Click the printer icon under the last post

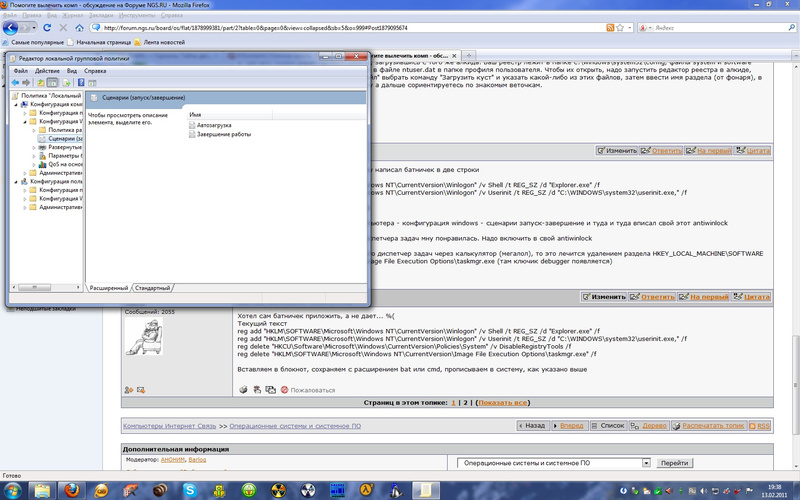pos(243,390)
